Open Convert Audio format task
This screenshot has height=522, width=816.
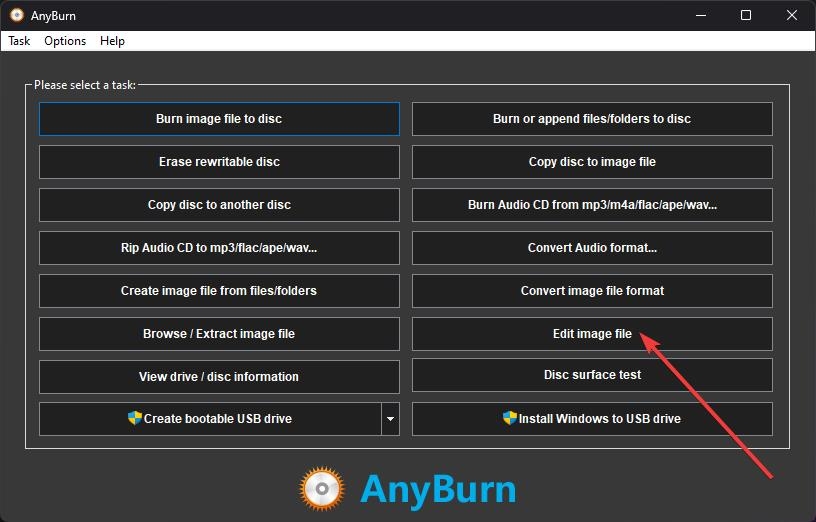592,248
